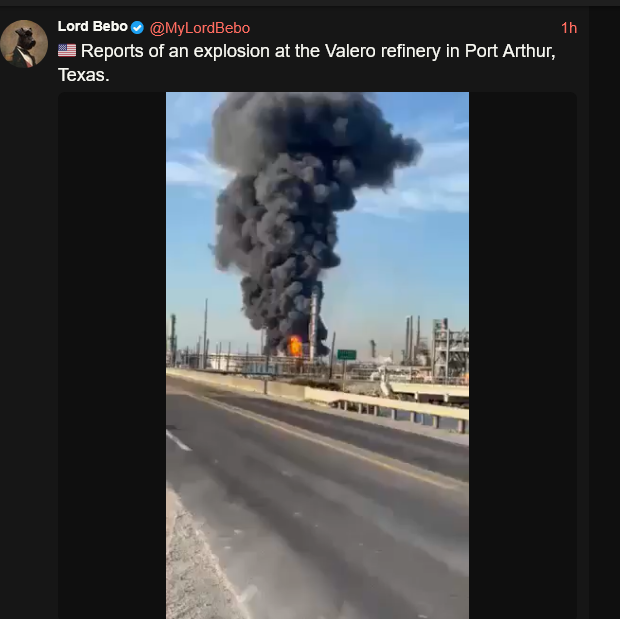Click the orange fireball in the video

point(295,346)
